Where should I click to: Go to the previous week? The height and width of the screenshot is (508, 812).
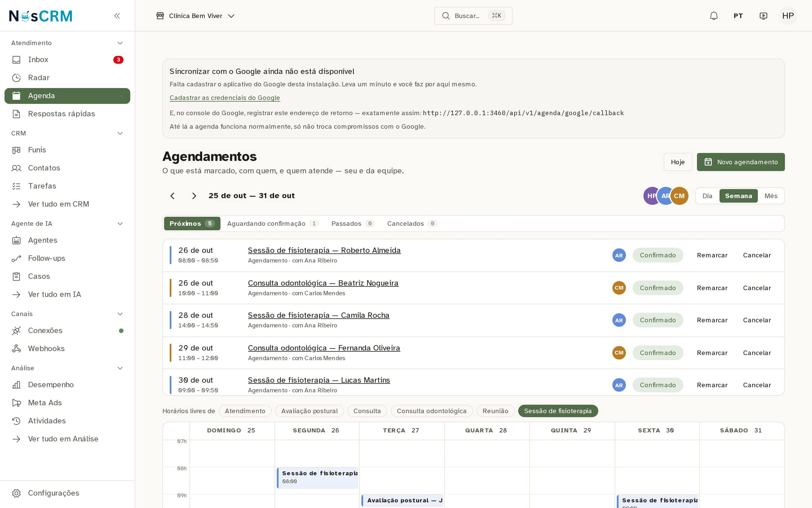point(172,196)
